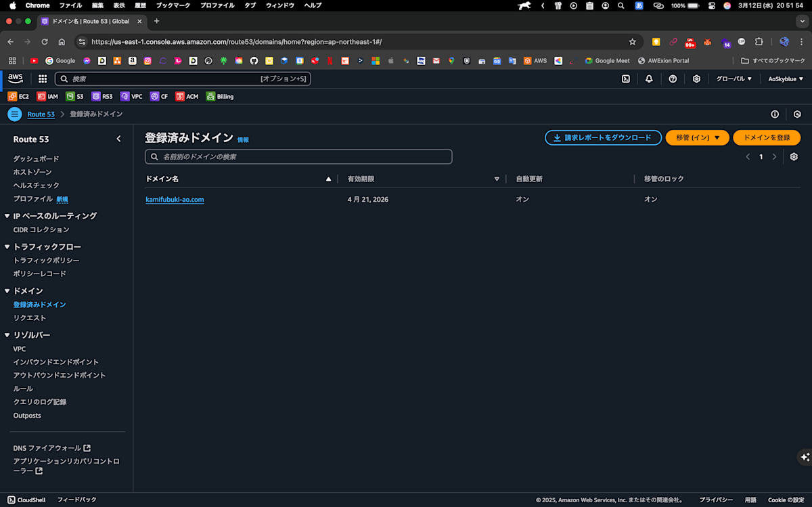Open the kamifubuki-ao.com domain link
Viewport: 812px width, 507px height.
175,200
